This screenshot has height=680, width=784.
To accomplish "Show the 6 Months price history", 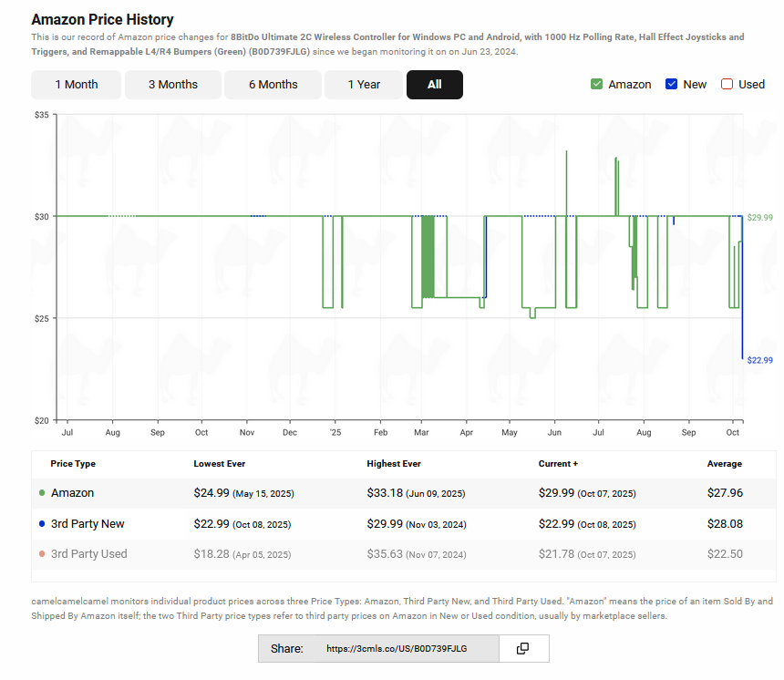I will pyautogui.click(x=273, y=84).
